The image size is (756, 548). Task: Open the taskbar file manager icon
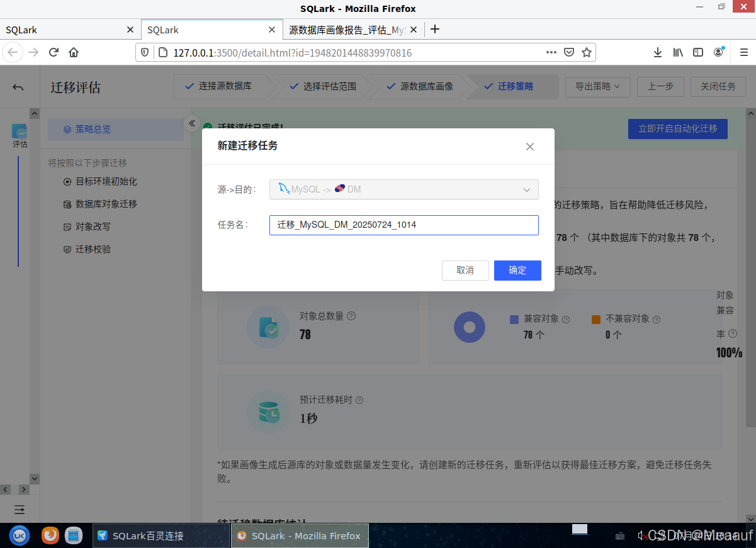pyautogui.click(x=74, y=535)
